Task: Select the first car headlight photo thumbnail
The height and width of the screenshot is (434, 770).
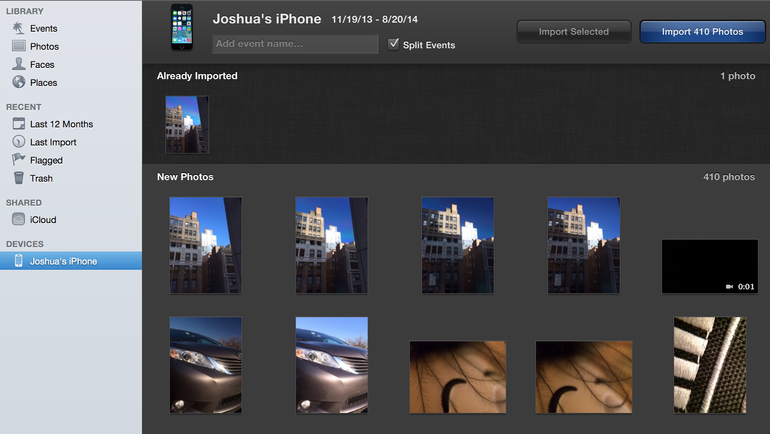Action: click(x=205, y=365)
